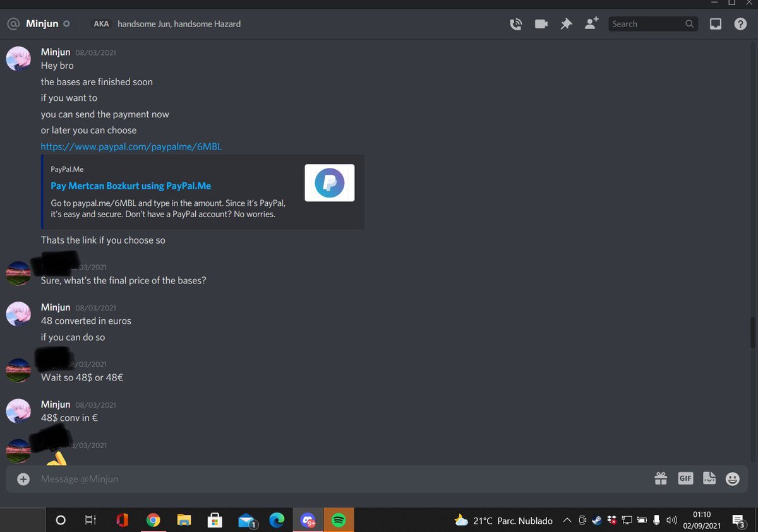The image size is (758, 532).
Task: Click the microphone tray icon
Action: (x=657, y=521)
